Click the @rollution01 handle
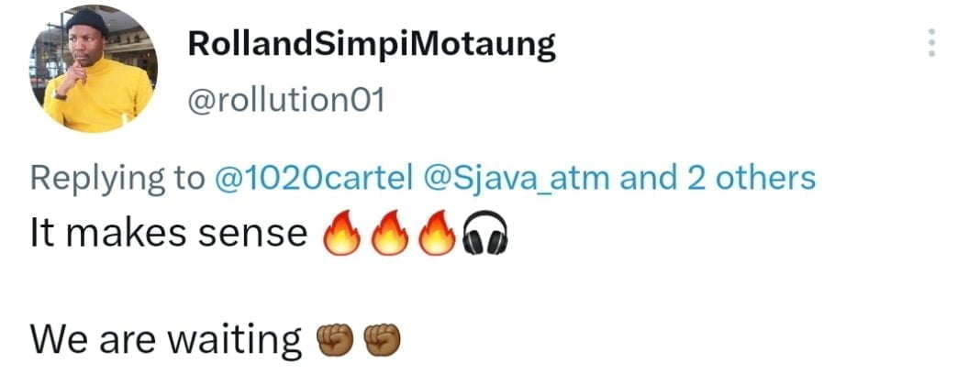Viewport: 980px width, 374px height. tap(286, 101)
